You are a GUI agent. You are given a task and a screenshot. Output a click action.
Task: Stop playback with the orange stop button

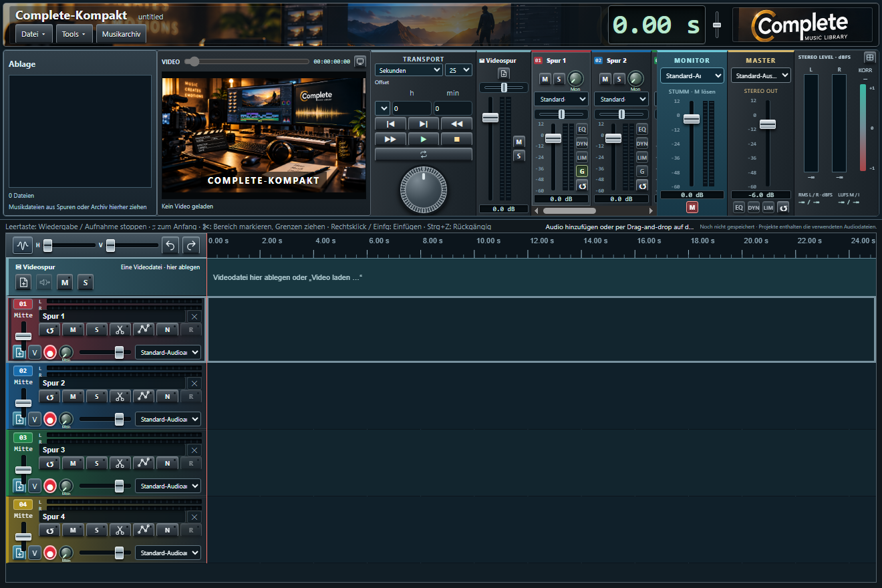456,139
